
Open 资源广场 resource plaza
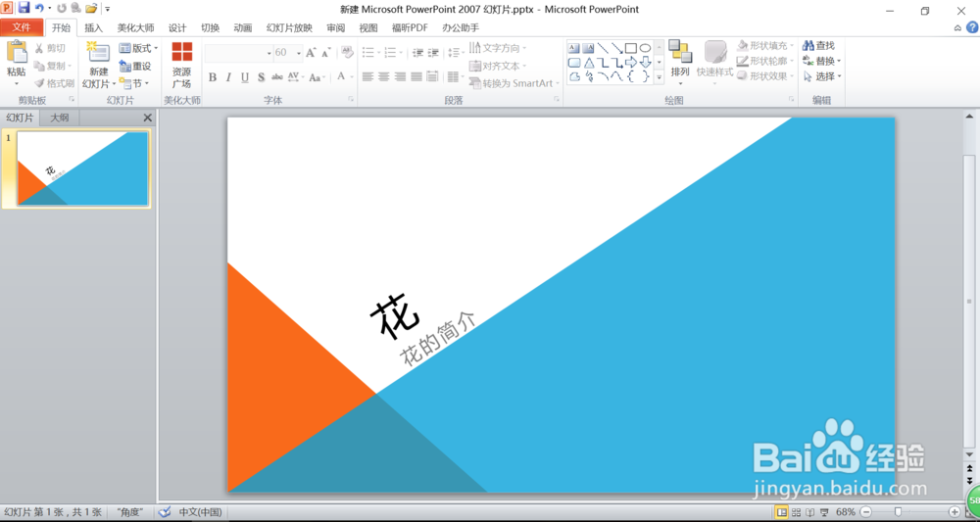[x=182, y=65]
